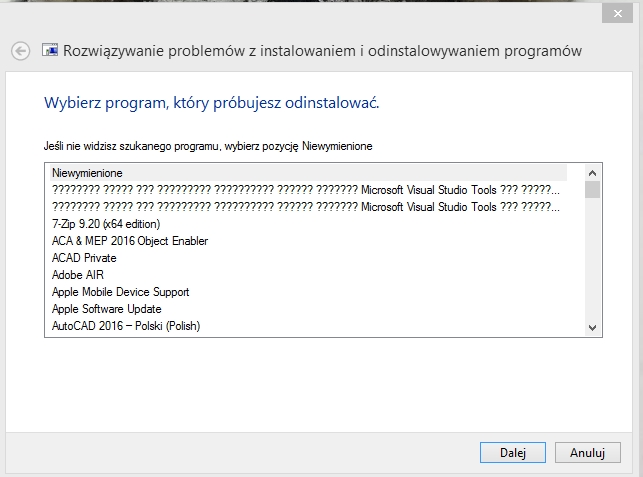The image size is (643, 477).
Task: Select Apple Software Update
Action: 308,309
